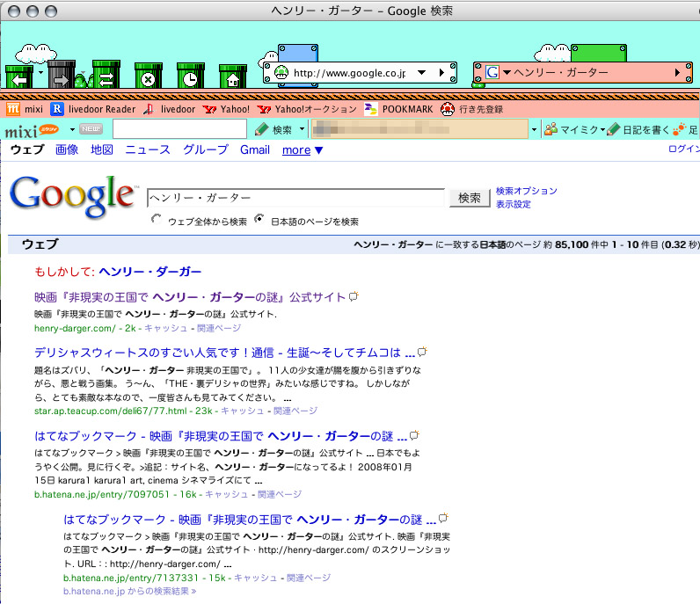
Task: Click the Google logo
Action: coord(74,196)
